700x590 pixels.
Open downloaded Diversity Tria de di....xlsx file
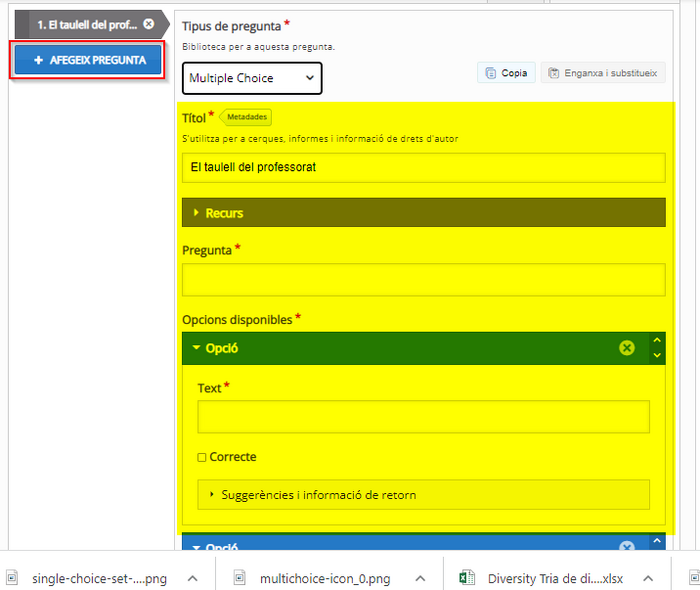point(555,578)
